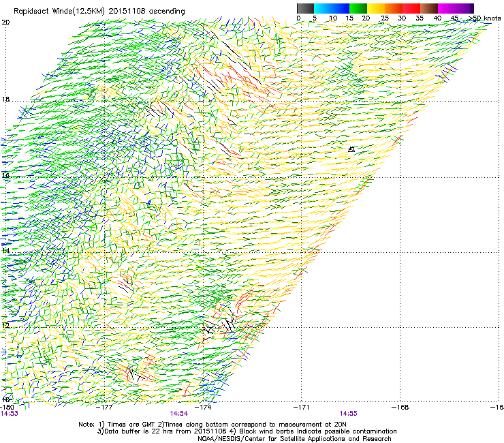Click the latitude label 12
The image size is (504, 443).
[5, 325]
